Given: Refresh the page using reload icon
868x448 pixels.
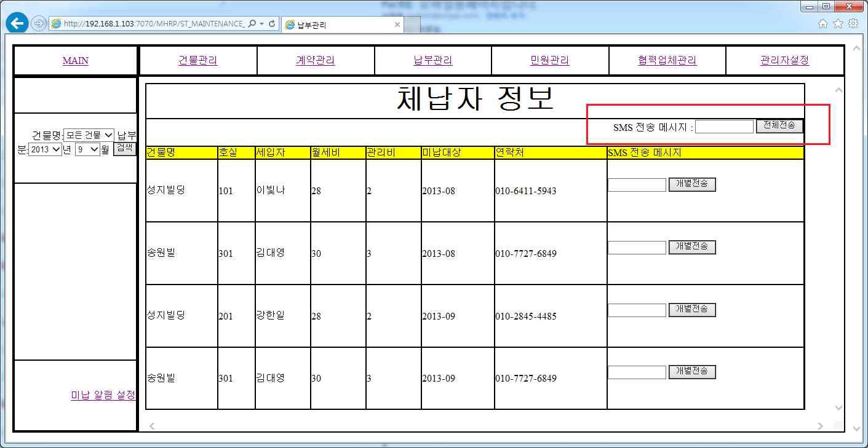Looking at the screenshot, I should pyautogui.click(x=272, y=24).
